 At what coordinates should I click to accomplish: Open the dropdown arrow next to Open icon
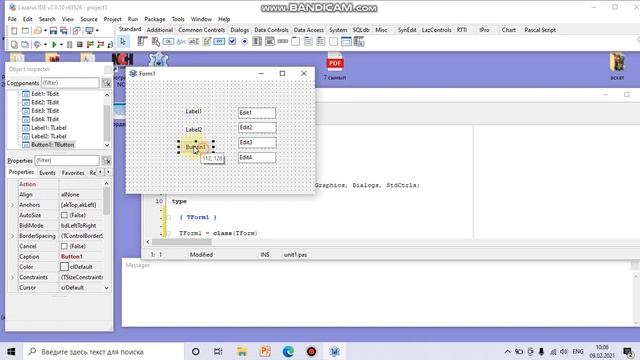click(45, 31)
